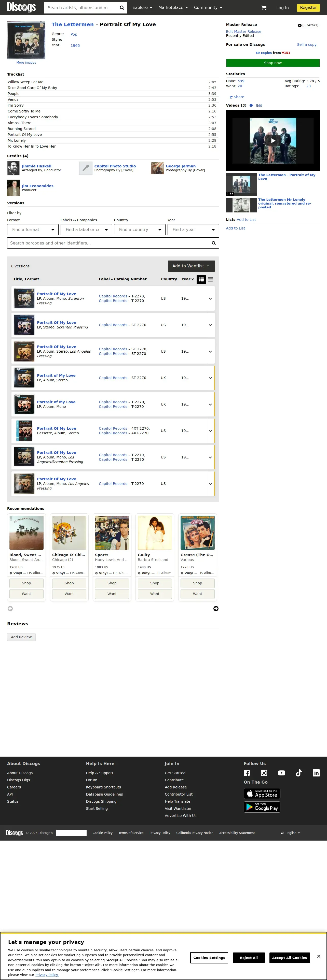Image resolution: width=327 pixels, height=980 pixels.
Task: Open Discogs Facebook page icon
Action: pos(247,773)
